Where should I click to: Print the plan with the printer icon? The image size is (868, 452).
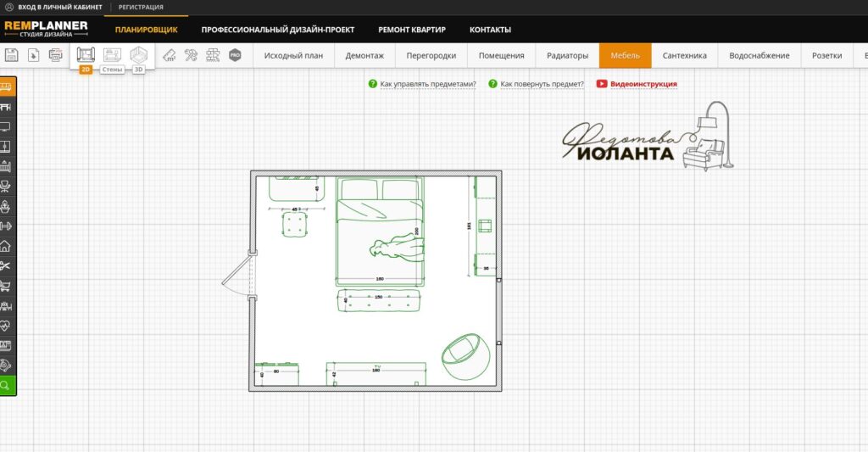55,55
